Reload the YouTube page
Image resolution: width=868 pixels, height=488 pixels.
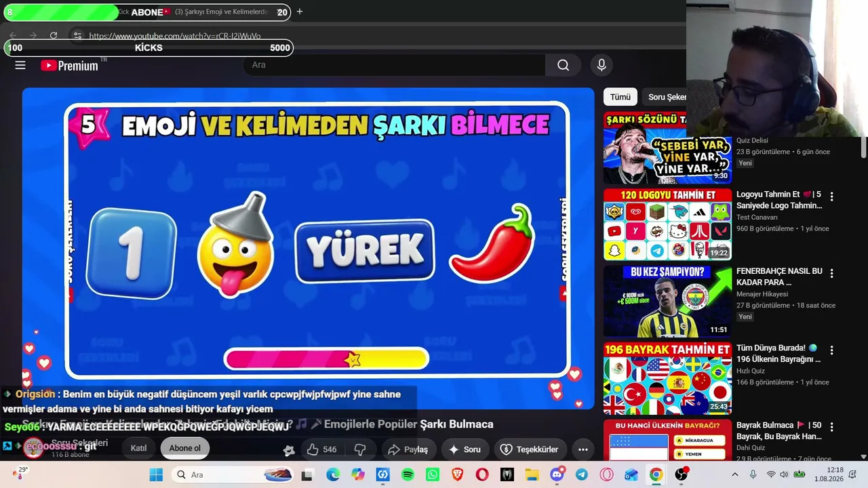pos(54,35)
